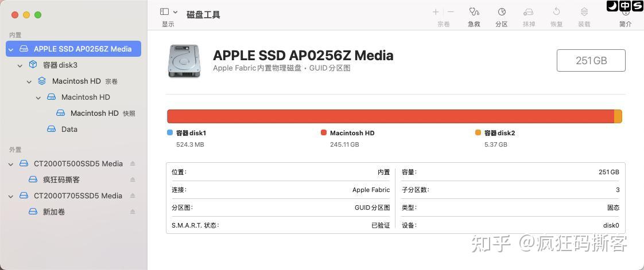The width and height of the screenshot is (644, 270).
Task: Select the Data volume in sidebar
Action: pos(69,129)
